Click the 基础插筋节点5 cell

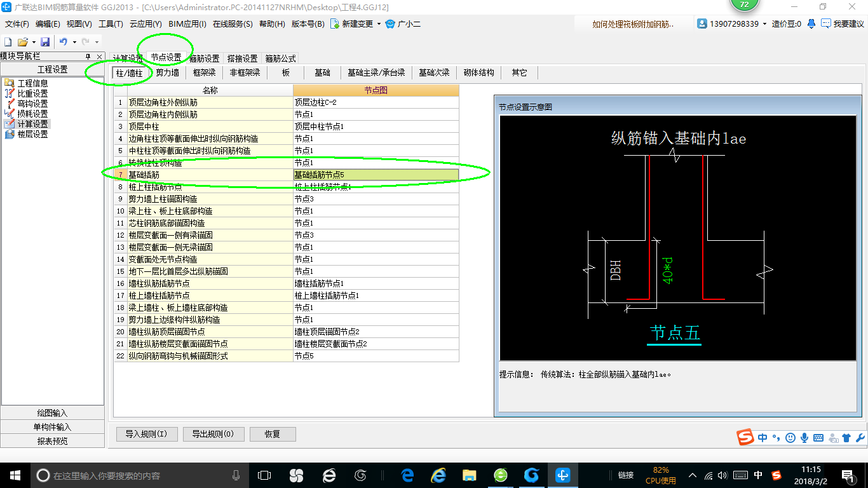point(376,175)
